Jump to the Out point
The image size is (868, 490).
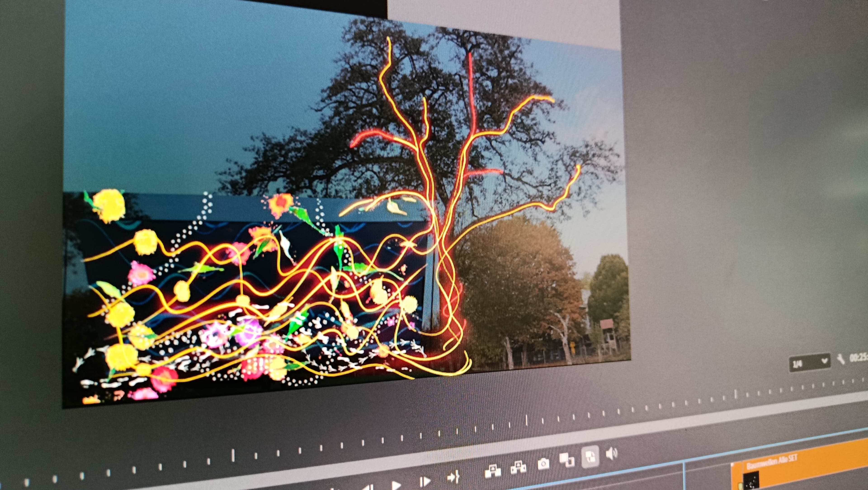[x=453, y=477]
